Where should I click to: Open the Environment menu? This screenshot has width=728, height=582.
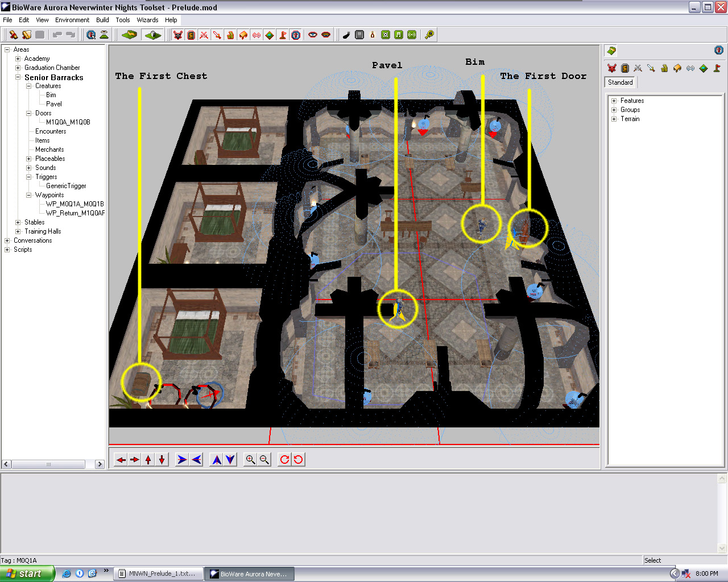coord(72,20)
